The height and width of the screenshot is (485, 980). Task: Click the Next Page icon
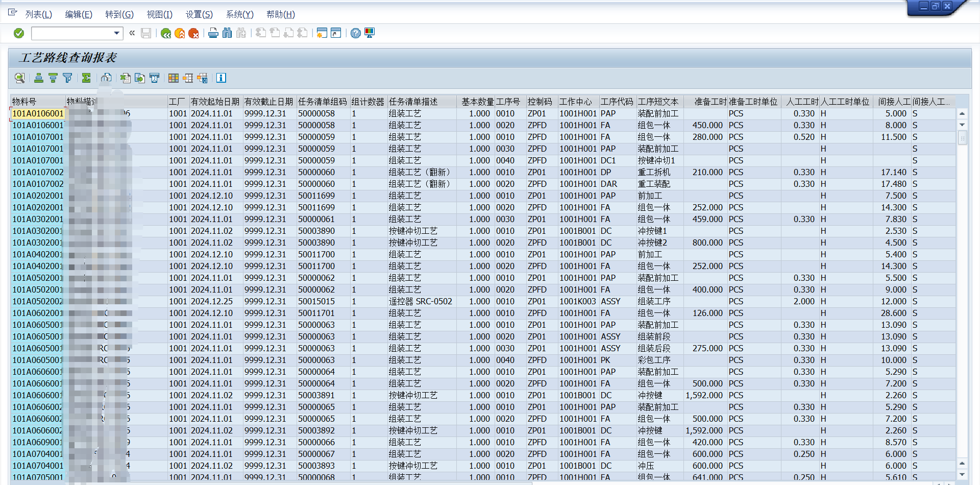click(288, 33)
